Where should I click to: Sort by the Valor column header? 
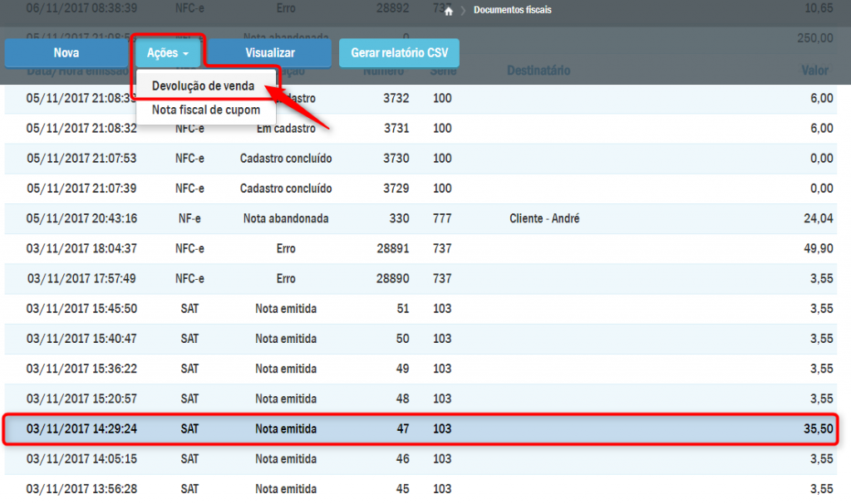[814, 71]
